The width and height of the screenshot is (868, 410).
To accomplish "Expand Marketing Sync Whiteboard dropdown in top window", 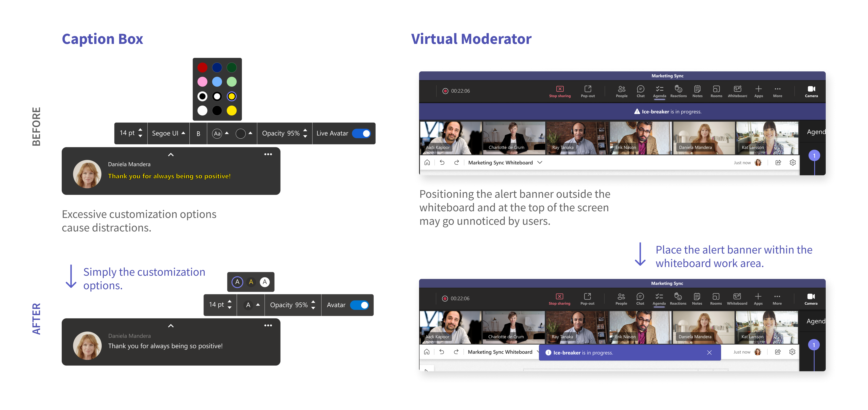I will [540, 163].
